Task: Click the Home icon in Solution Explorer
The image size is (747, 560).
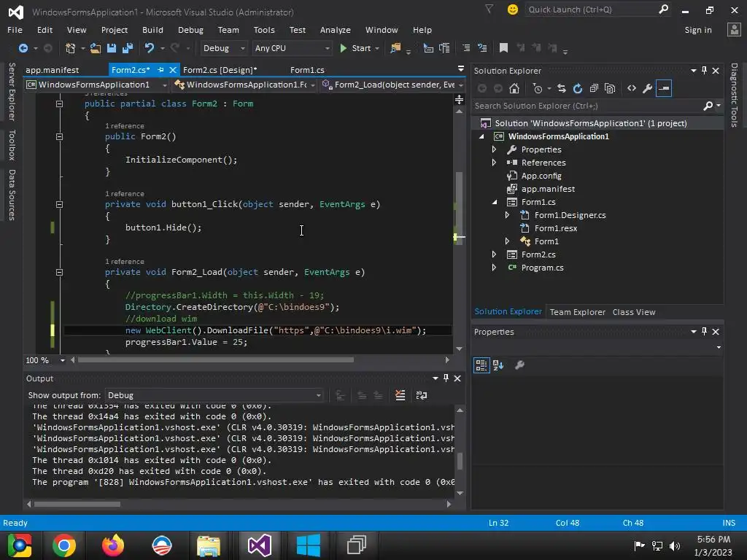Action: click(514, 88)
